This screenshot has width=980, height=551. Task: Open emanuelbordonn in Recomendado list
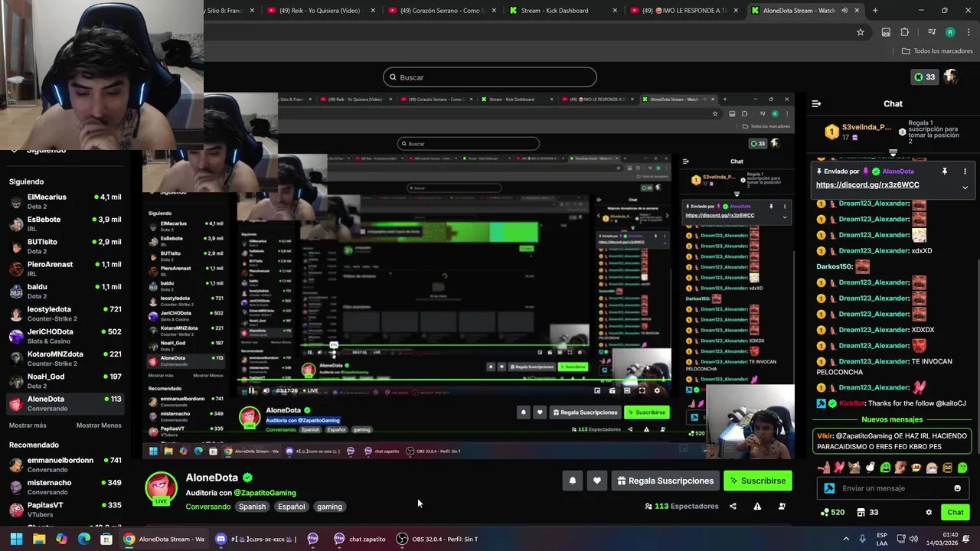click(65, 465)
